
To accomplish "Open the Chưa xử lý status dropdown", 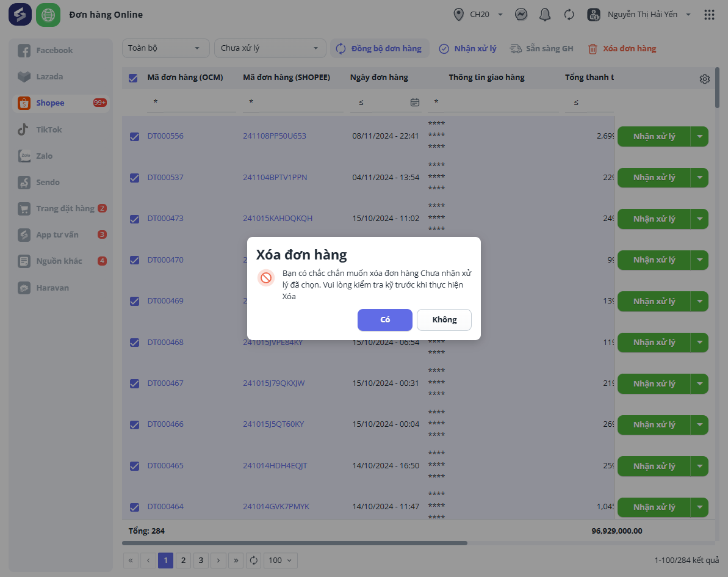I will 270,48.
